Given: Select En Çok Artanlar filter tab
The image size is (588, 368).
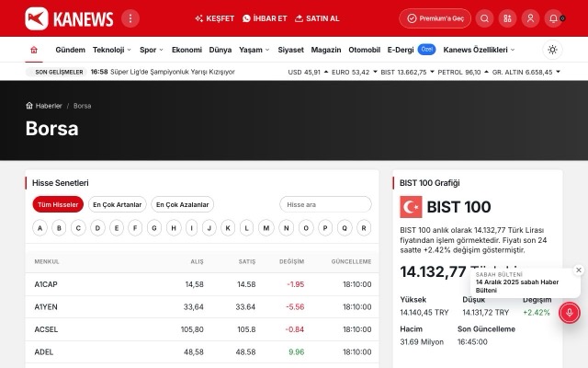Looking at the screenshot, I should point(118,204).
